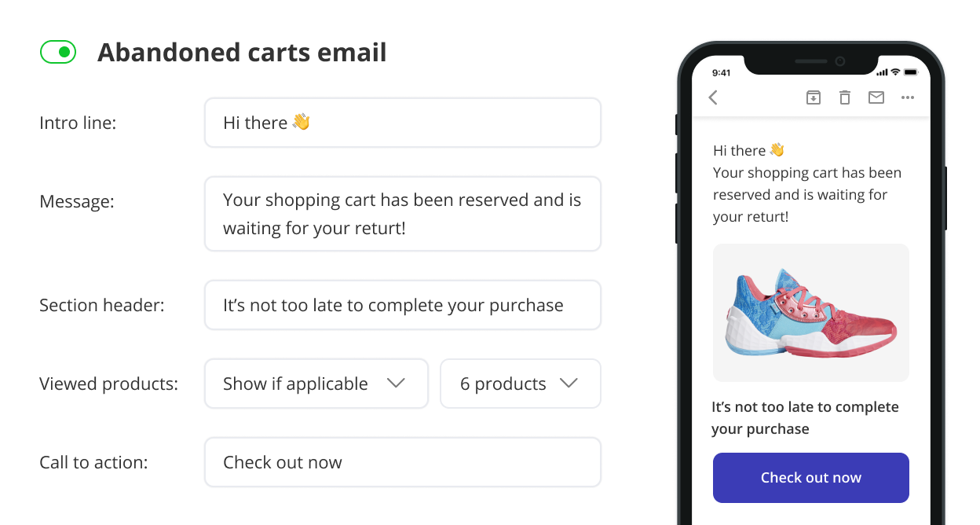The height and width of the screenshot is (525, 980).
Task: Click the sneaker product image
Action: [811, 313]
